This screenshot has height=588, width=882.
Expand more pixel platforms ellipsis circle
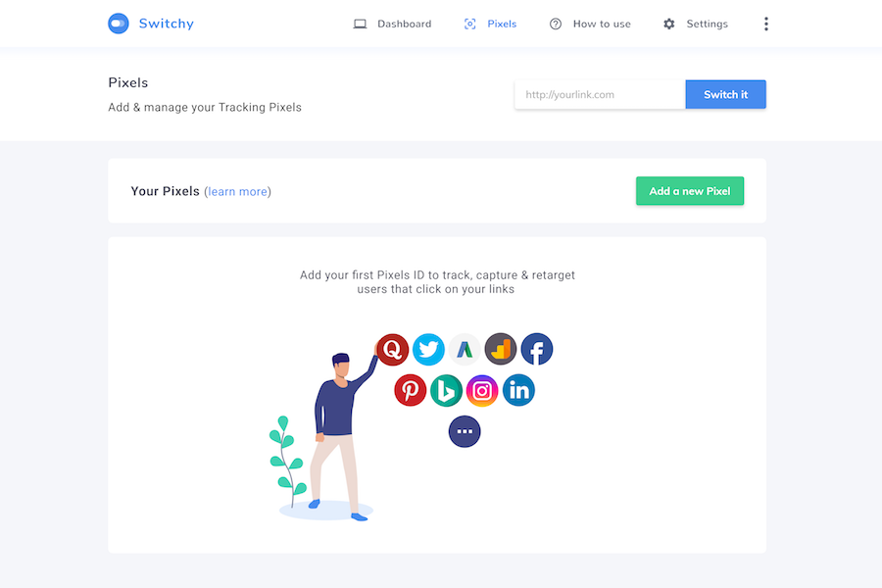tap(465, 431)
